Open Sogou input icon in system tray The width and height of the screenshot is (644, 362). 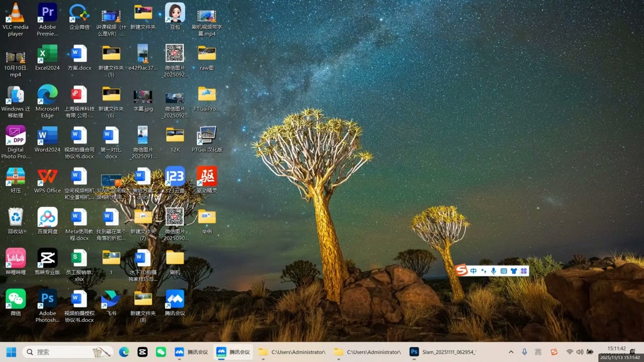point(554,352)
